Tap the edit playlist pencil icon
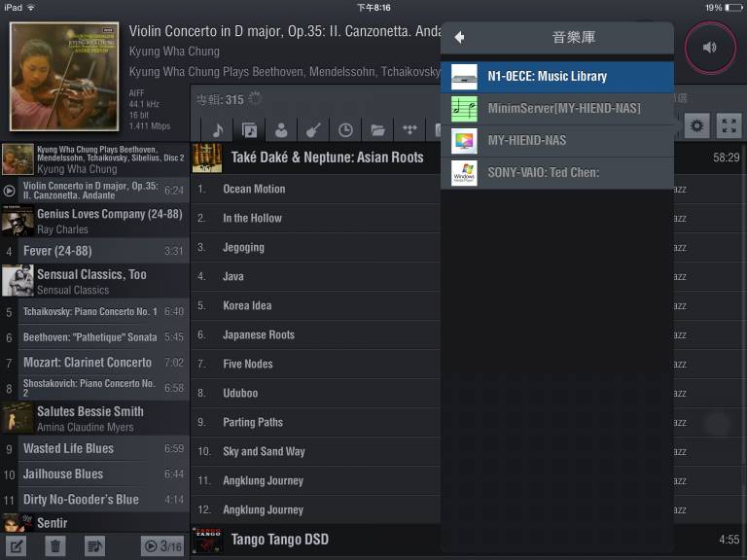Viewport: 747px width, 560px height. point(16,546)
